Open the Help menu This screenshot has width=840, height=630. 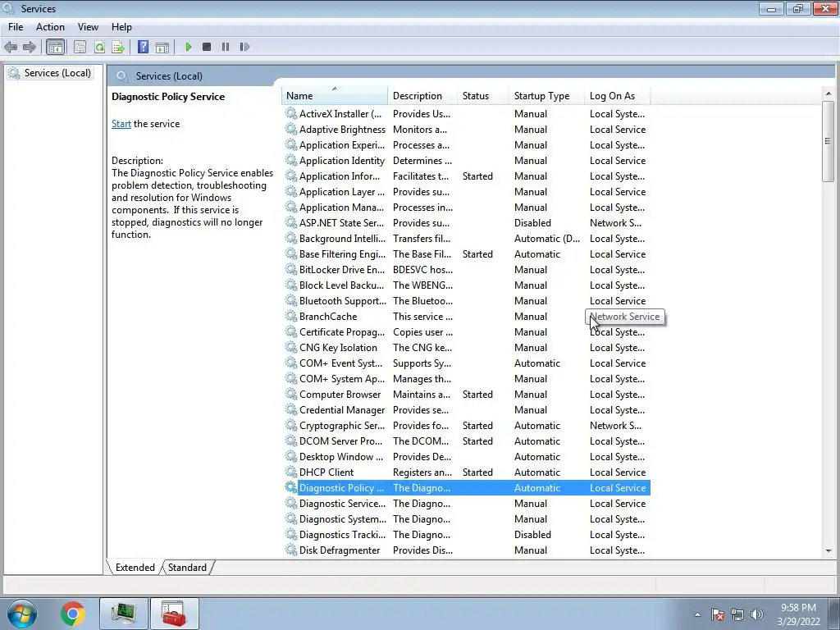pos(121,27)
